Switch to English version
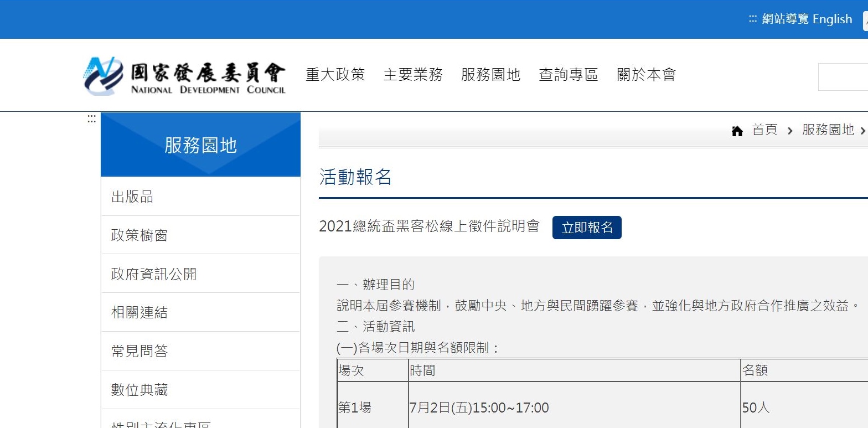This screenshot has width=868, height=428. pos(833,19)
